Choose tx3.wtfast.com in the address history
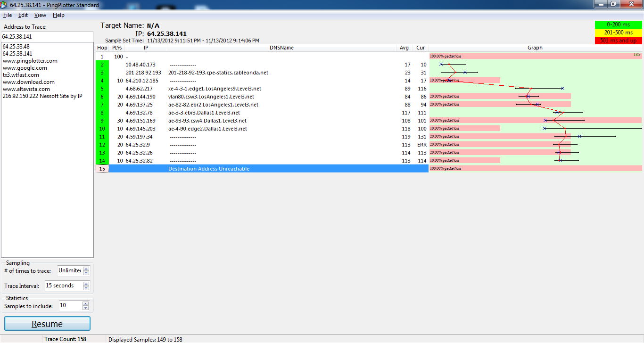Screen dimensions: 644x343 coord(21,75)
